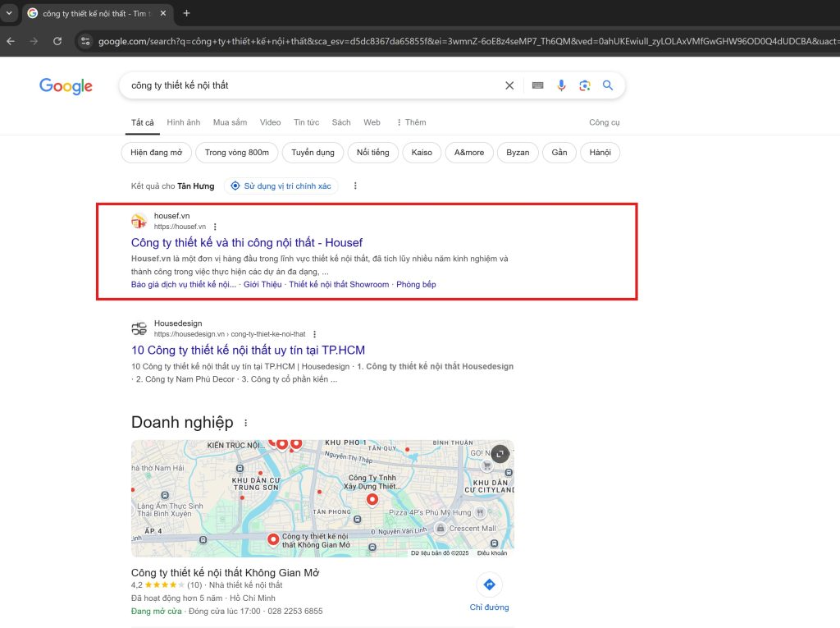Click the housef.vn site favicon
This screenshot has height=628, width=840.
click(139, 221)
